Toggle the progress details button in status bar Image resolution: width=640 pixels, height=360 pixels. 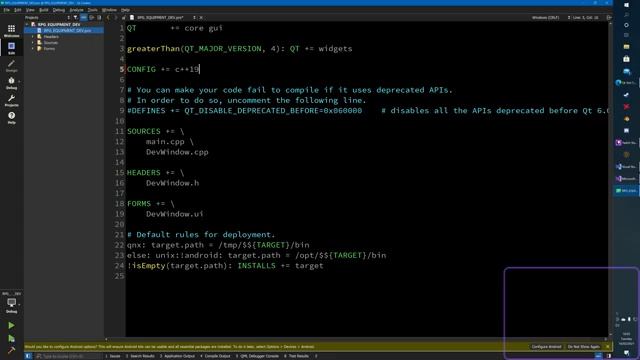tap(598, 356)
